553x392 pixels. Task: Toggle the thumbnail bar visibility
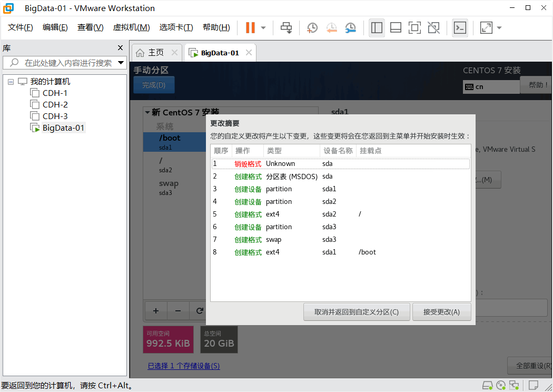pos(396,27)
